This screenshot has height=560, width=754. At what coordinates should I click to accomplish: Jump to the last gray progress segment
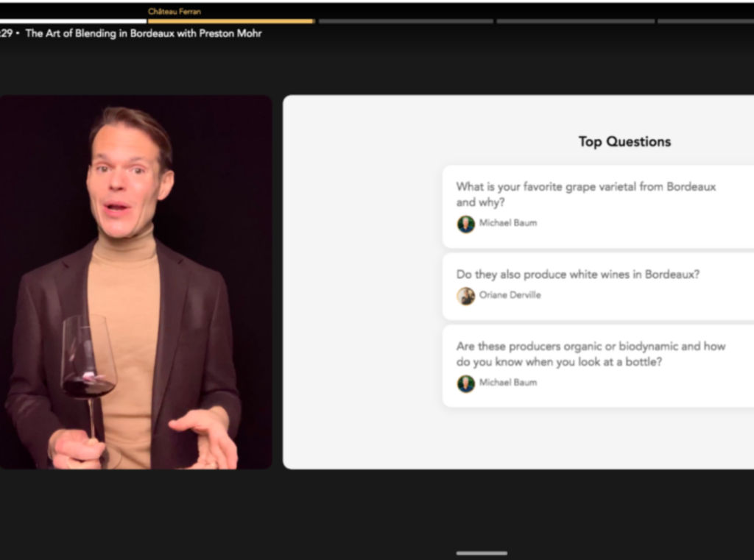pyautogui.click(x=705, y=21)
